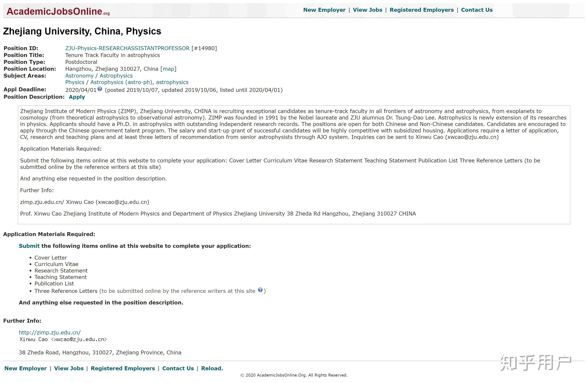Select Astronomy subject area link
This screenshot has width=588, height=383.
[x=79, y=76]
